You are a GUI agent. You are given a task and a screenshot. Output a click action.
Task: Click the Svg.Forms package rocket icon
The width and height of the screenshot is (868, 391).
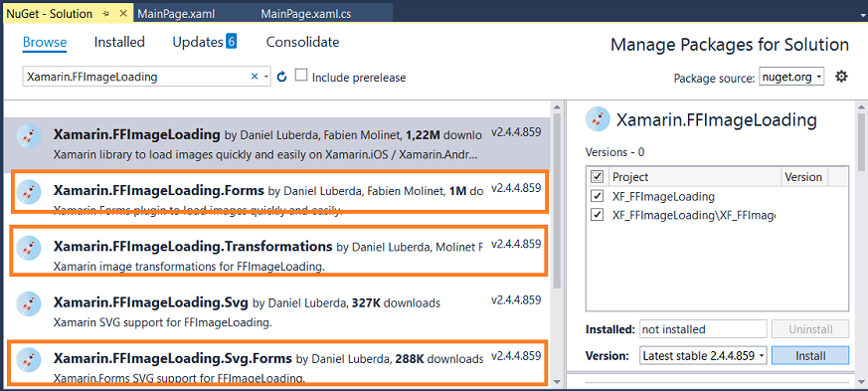pyautogui.click(x=30, y=360)
